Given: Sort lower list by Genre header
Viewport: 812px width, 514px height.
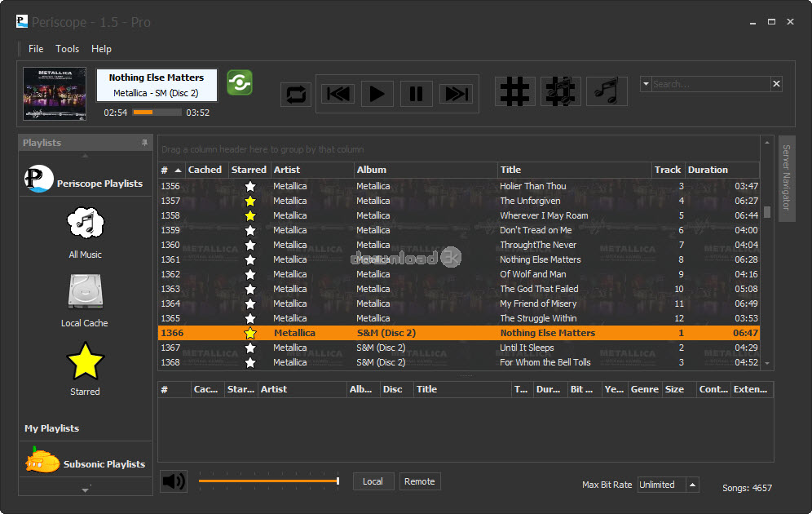Looking at the screenshot, I should [645, 389].
